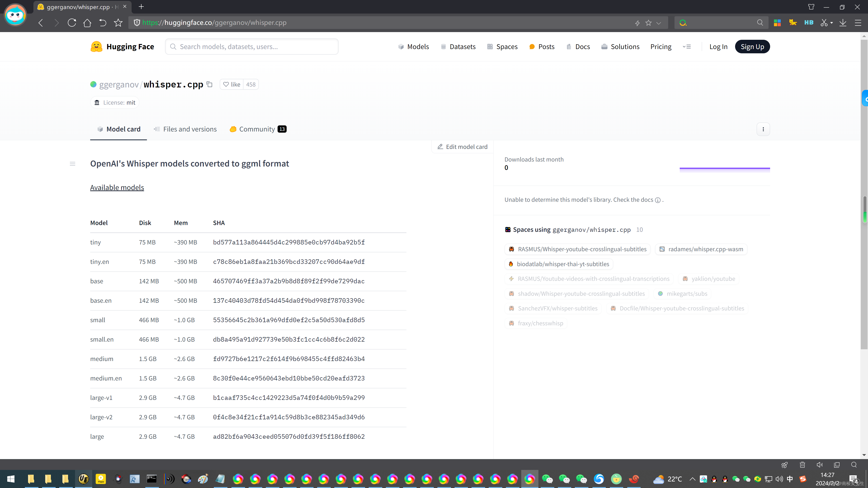Copy model name with clipboard icon

pyautogui.click(x=209, y=84)
